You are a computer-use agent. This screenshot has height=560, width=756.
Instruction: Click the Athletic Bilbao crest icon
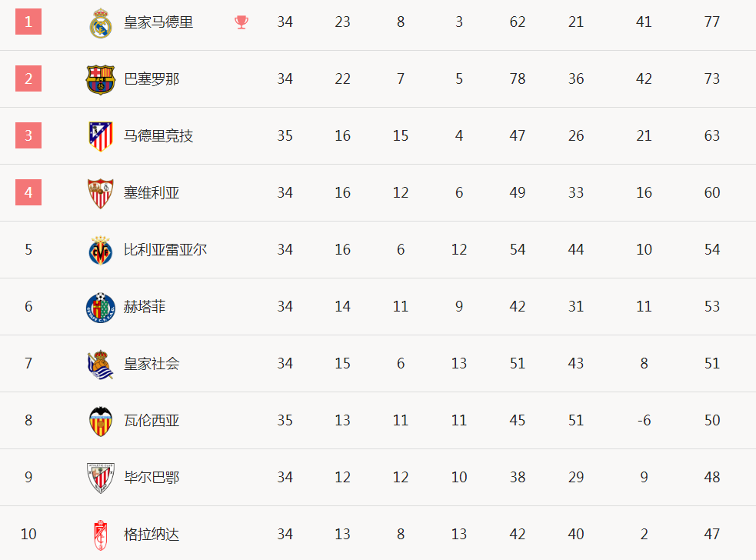pos(100,478)
